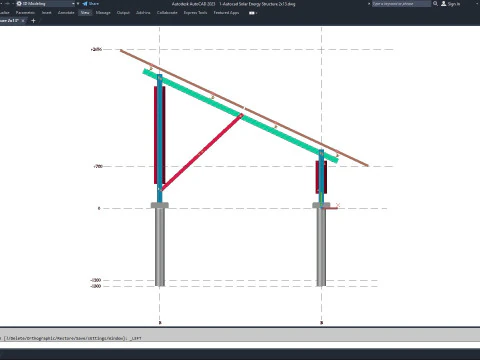Select the right gray foundation pile

(321, 247)
